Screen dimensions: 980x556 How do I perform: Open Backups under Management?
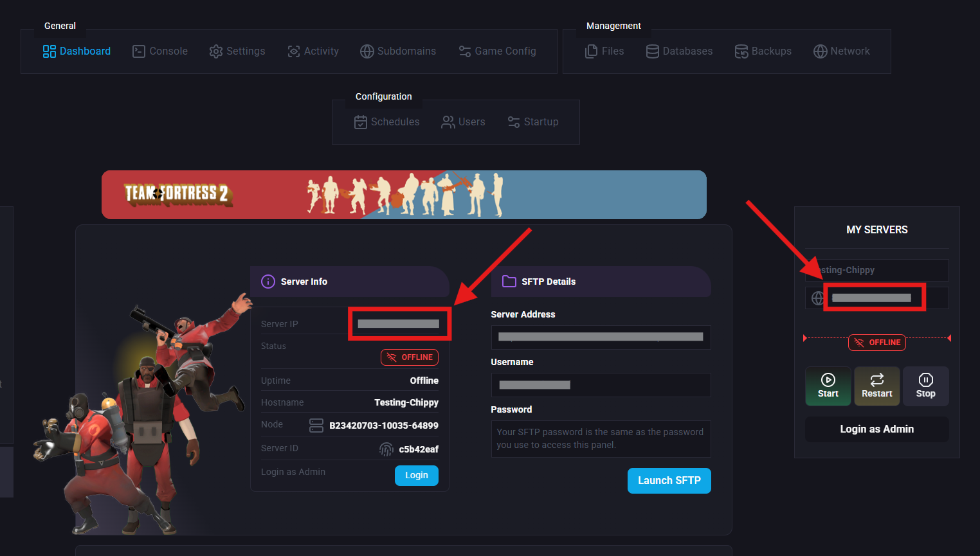pyautogui.click(x=763, y=51)
